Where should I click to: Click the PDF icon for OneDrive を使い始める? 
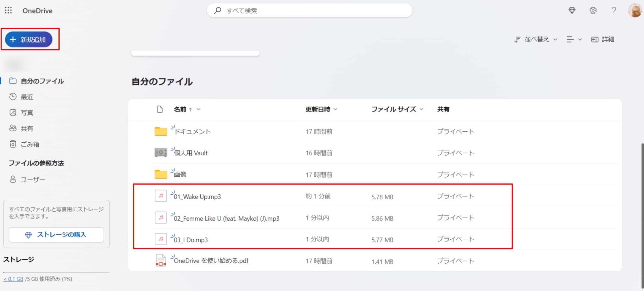pos(161,260)
